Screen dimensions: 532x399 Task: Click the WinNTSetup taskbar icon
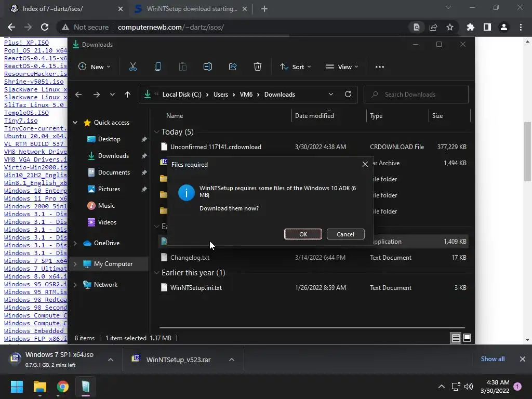(86, 387)
